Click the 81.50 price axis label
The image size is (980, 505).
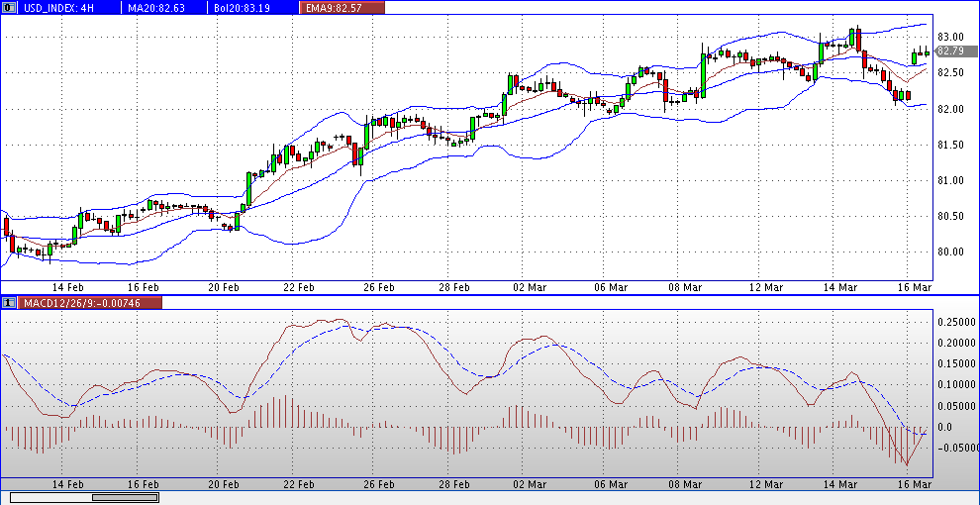point(949,145)
